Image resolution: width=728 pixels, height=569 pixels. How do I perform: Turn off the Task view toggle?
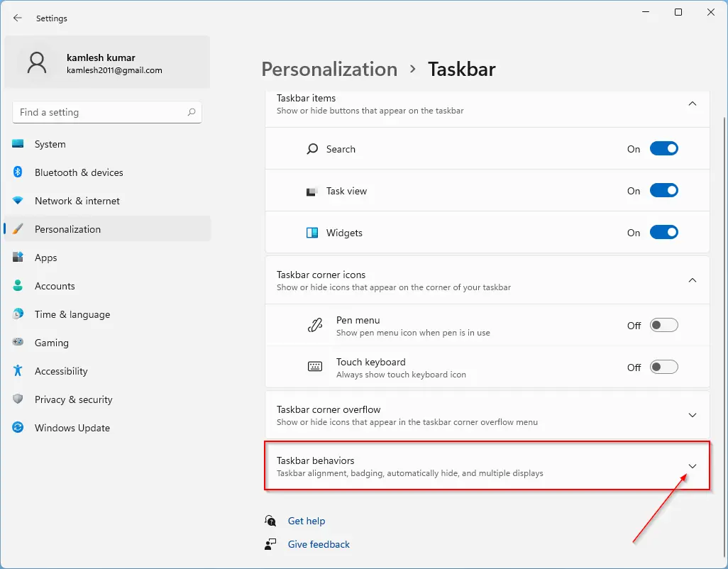[663, 190]
